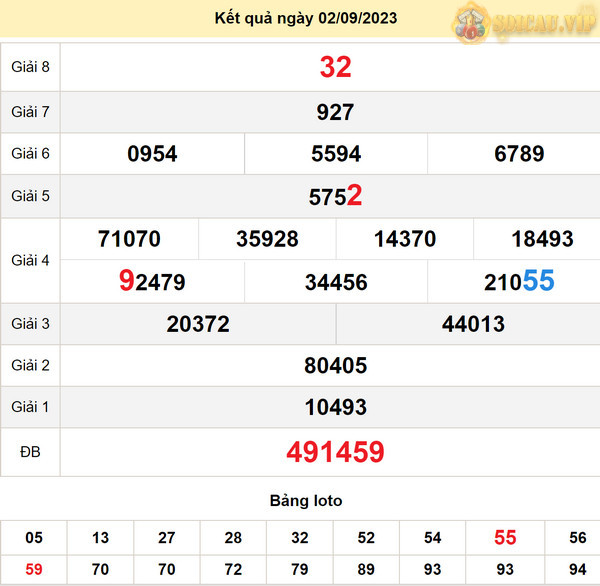Click the red Giải 8 number 32
600x586 pixels.
335,67
